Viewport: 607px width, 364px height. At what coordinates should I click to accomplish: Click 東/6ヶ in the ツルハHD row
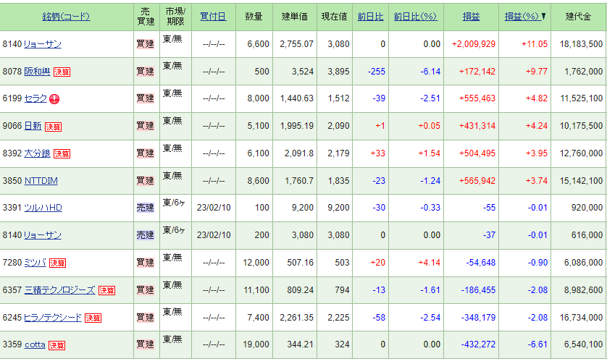click(x=174, y=203)
